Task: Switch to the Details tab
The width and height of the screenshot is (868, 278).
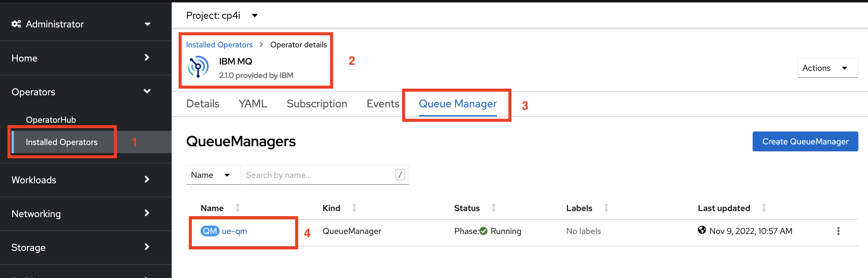Action: (x=202, y=104)
